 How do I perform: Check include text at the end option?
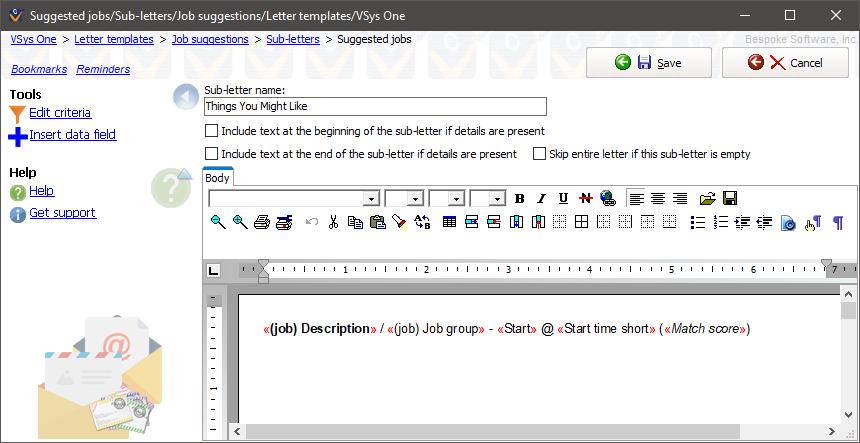point(211,154)
